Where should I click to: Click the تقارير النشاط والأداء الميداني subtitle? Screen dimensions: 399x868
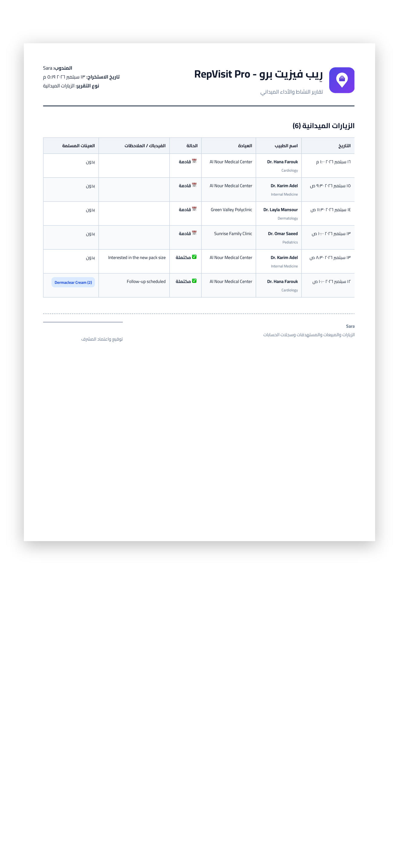291,92
